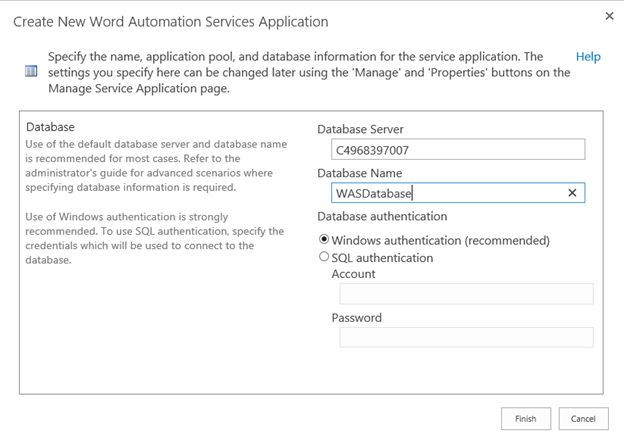
Task: Click the 'Database' section heading
Action: coord(50,127)
